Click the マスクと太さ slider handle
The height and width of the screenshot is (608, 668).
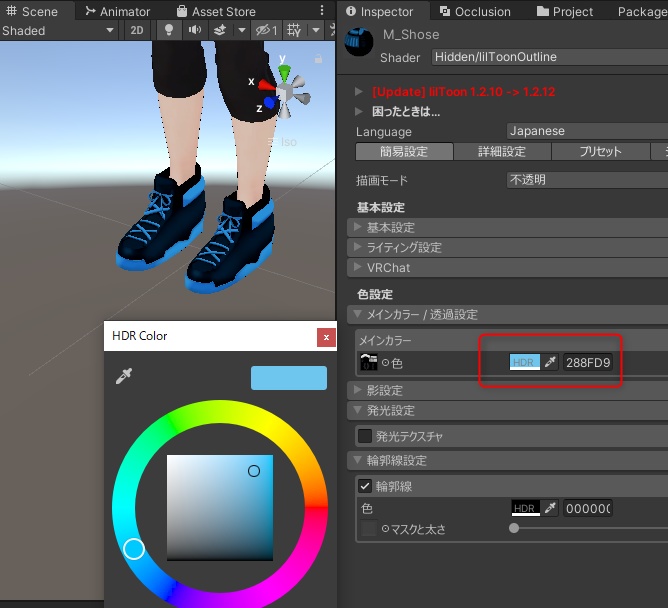pyautogui.click(x=514, y=528)
